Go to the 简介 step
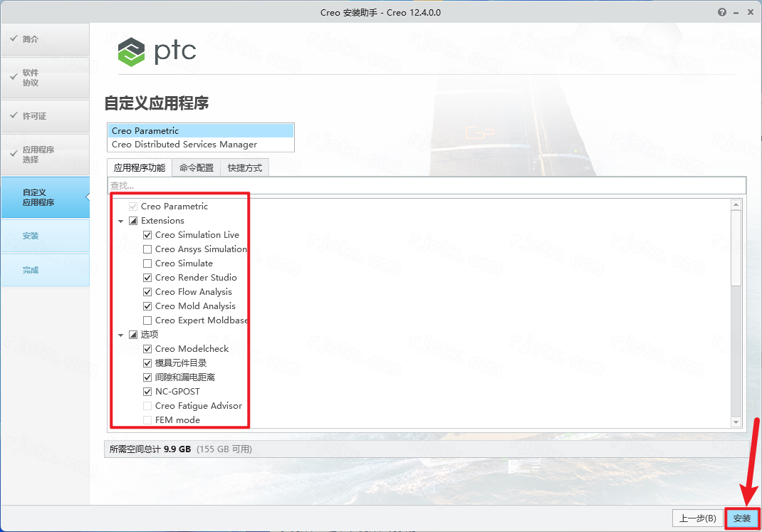762x532 pixels. click(x=45, y=39)
